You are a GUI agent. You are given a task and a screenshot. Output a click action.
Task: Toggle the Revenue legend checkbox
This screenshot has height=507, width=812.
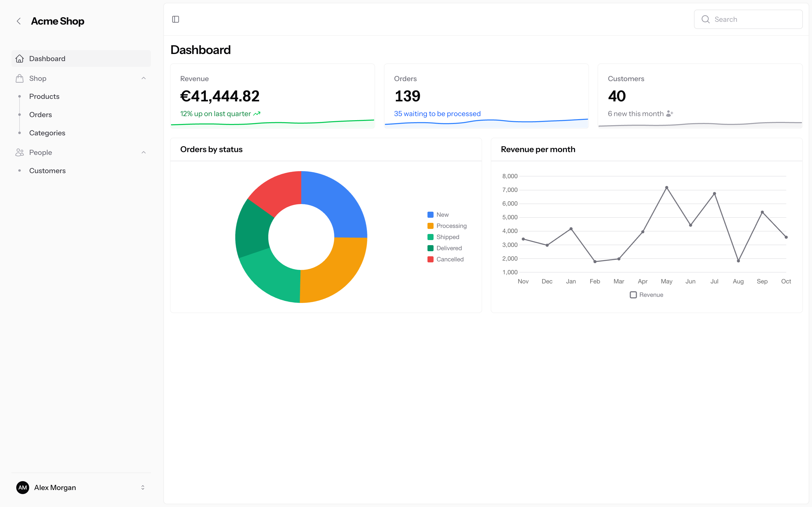coord(633,295)
